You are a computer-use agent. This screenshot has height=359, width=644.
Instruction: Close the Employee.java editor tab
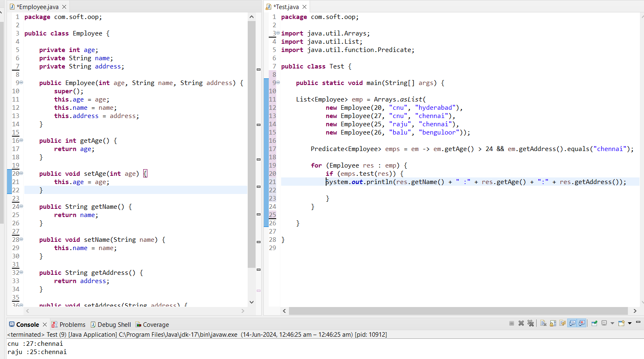64,7
